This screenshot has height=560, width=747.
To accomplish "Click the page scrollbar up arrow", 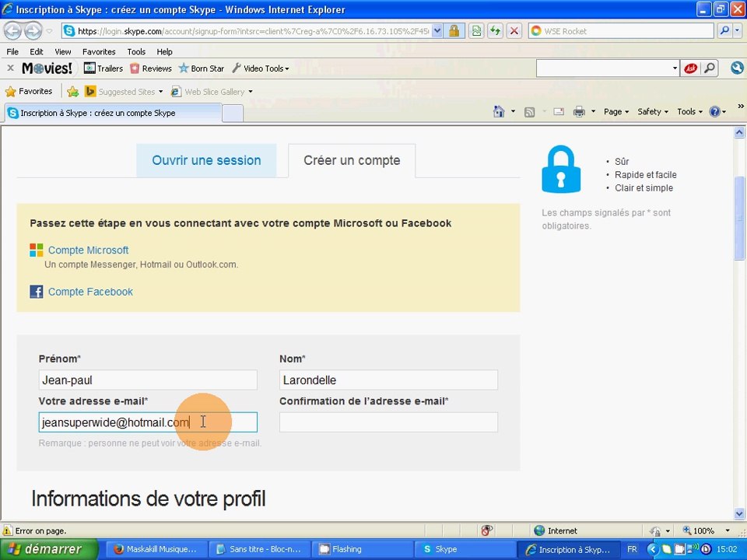I will click(739, 132).
